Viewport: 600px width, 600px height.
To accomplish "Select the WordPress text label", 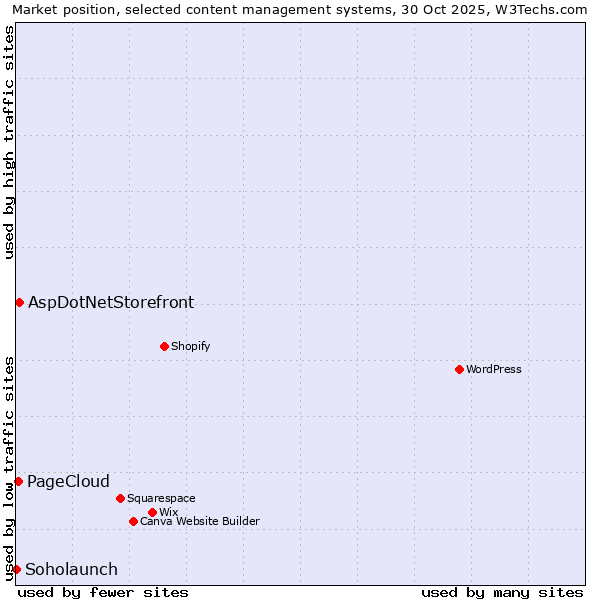I will click(493, 369).
